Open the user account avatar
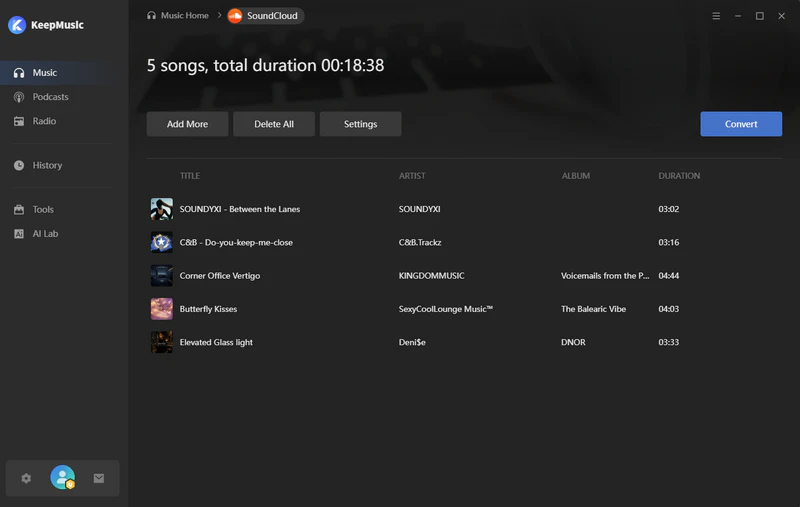Image resolution: width=800 pixels, height=507 pixels. coord(63,477)
